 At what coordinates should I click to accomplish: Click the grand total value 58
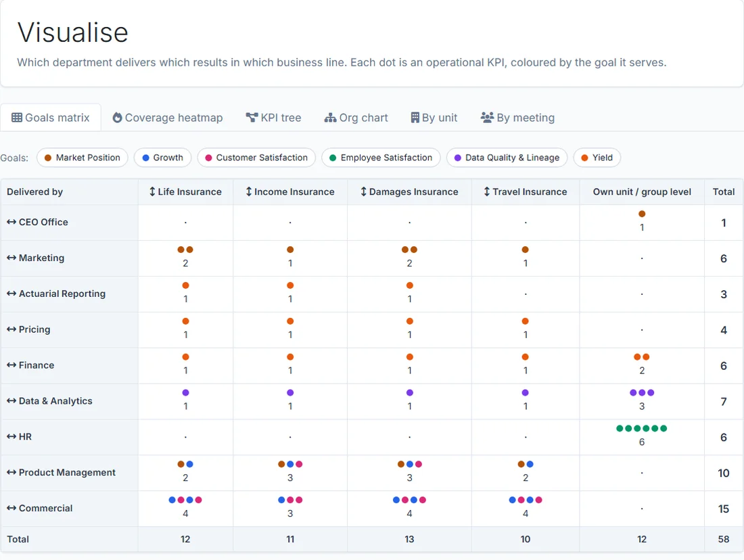724,539
